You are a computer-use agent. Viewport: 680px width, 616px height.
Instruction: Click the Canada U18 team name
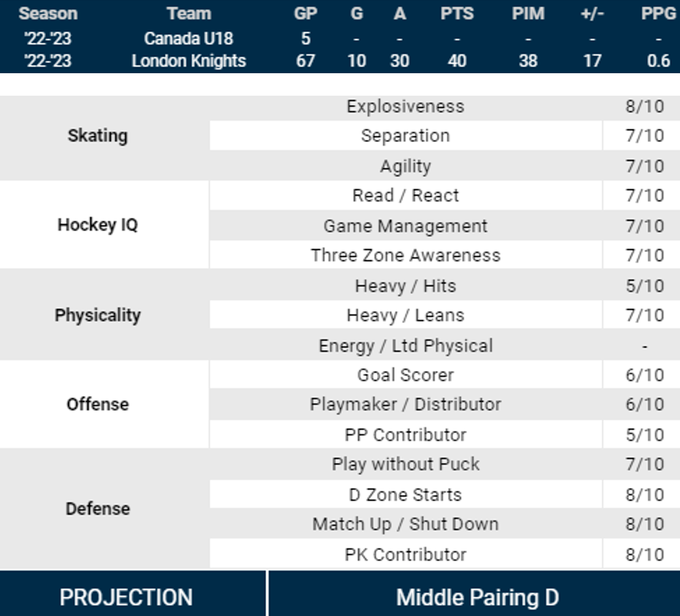189,38
